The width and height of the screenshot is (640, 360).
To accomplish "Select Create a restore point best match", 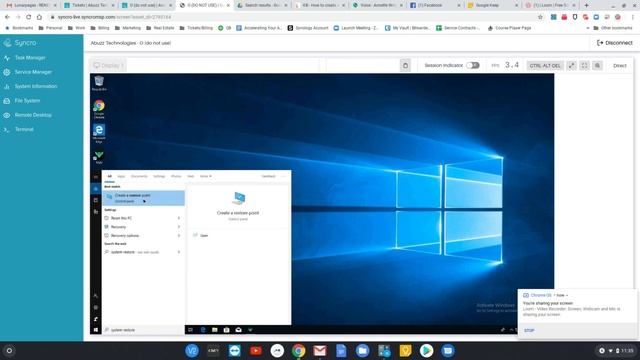I will [143, 198].
